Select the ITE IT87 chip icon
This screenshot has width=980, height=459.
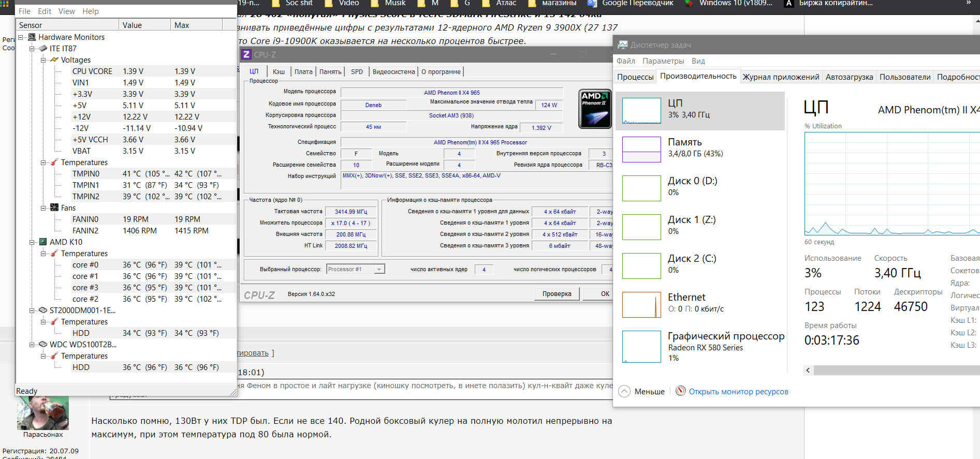43,49
